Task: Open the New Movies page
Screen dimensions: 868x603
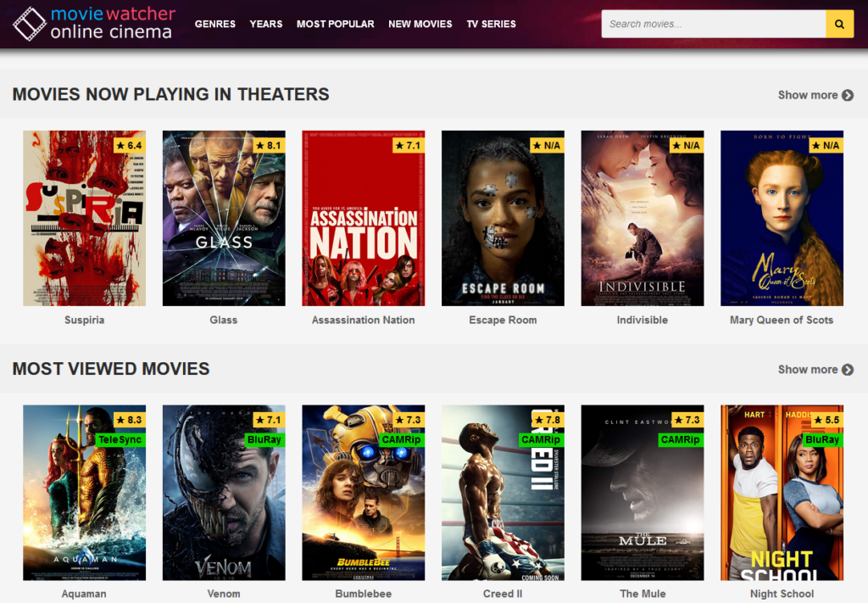Action: (420, 24)
